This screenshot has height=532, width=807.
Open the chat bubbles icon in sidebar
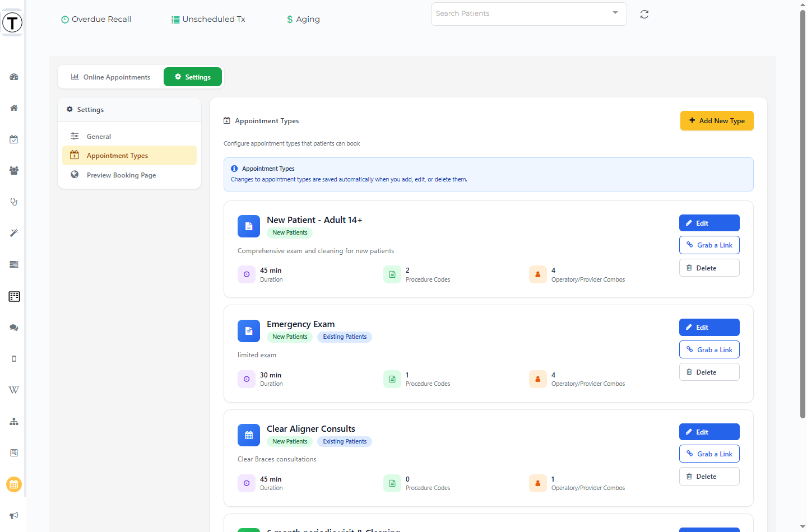tap(14, 328)
